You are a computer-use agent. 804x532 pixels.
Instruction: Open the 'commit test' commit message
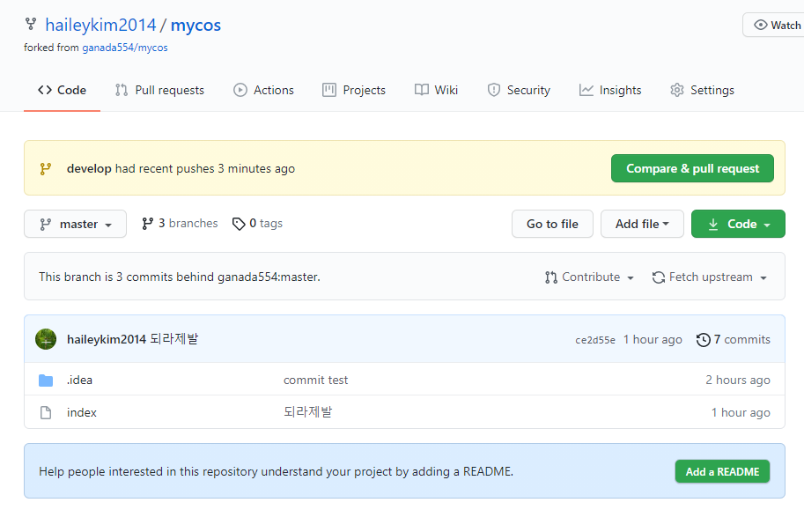click(x=316, y=381)
